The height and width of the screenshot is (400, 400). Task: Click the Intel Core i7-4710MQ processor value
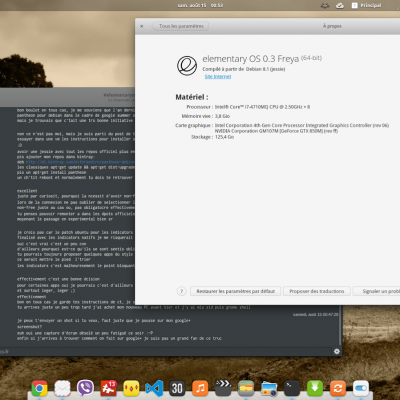tap(262, 107)
